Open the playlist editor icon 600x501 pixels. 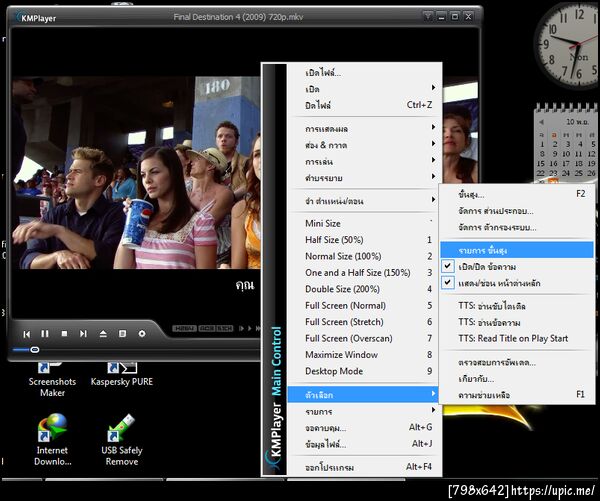pyautogui.click(x=122, y=334)
